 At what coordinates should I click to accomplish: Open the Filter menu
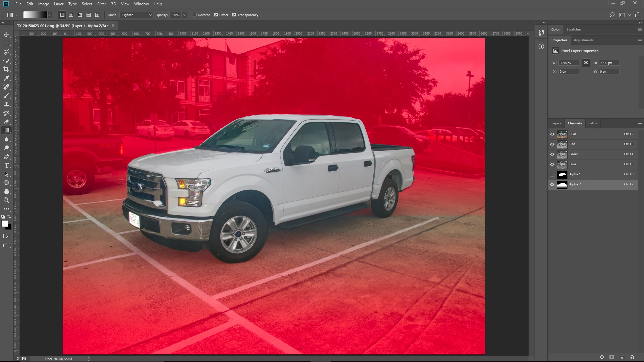click(101, 4)
